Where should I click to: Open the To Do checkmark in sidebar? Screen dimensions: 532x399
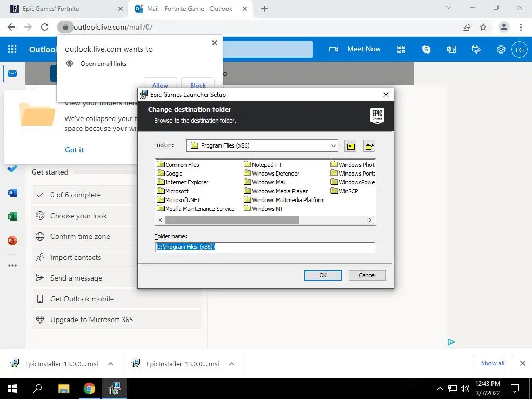[x=12, y=169]
